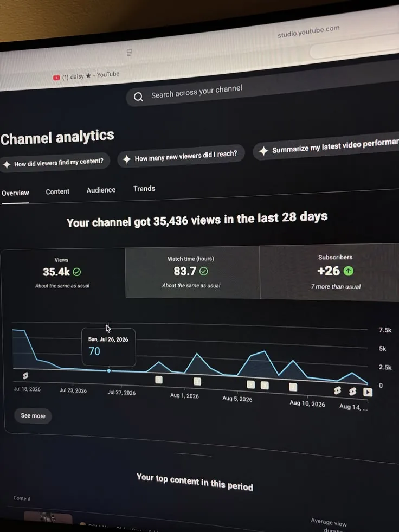The image size is (399, 532).
Task: Open the 'daisy ★ - YouTube' browser tab
Action: pos(86,76)
